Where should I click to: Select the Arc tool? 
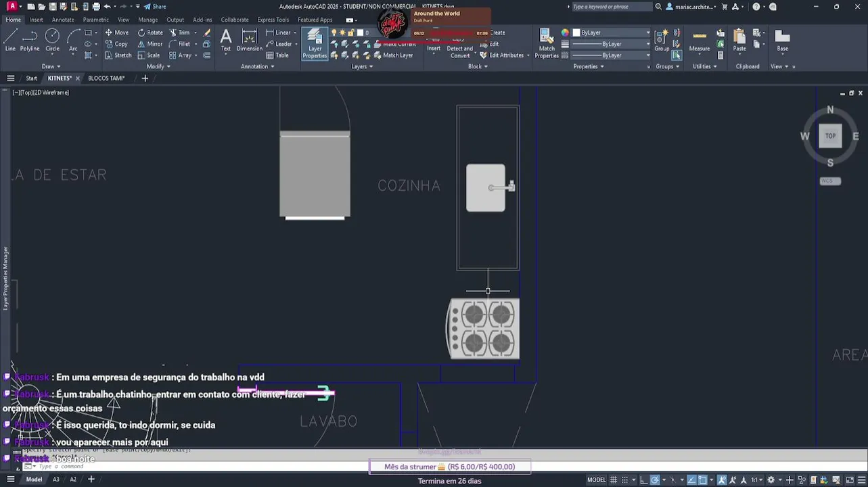point(73,41)
